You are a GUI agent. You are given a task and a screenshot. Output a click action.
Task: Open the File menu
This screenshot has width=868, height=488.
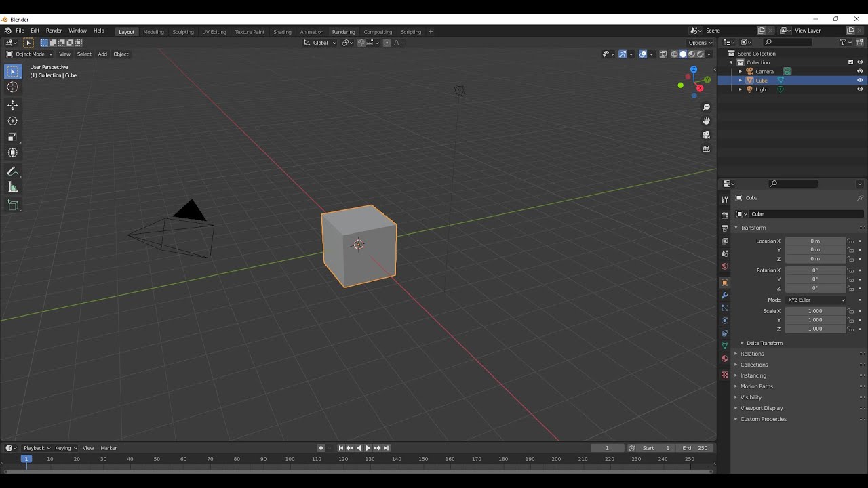click(20, 31)
